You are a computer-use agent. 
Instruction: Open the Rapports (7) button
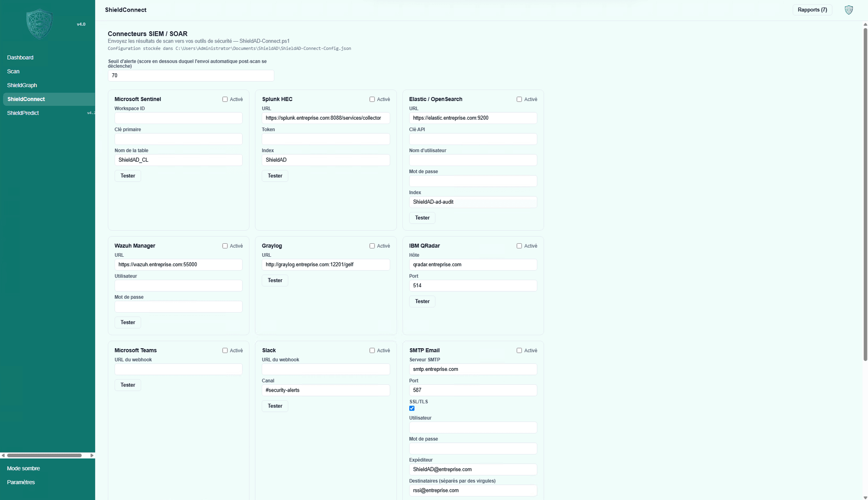pyautogui.click(x=812, y=10)
